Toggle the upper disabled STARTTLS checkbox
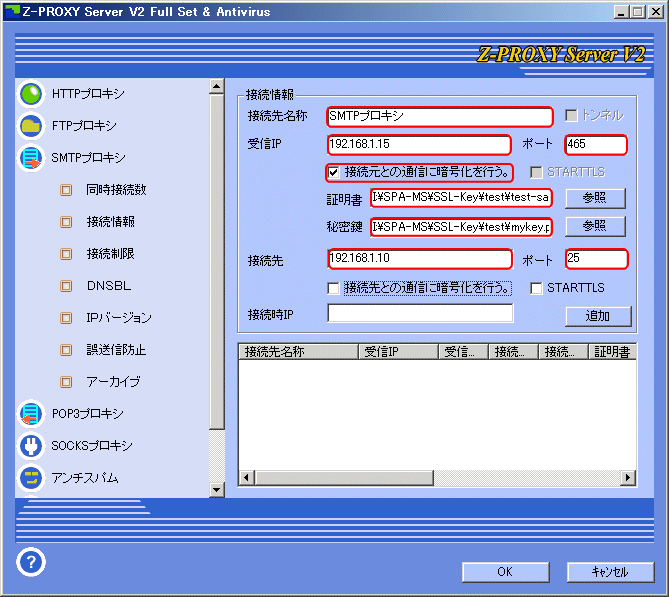Viewport: 669px width, 597px height. point(536,172)
